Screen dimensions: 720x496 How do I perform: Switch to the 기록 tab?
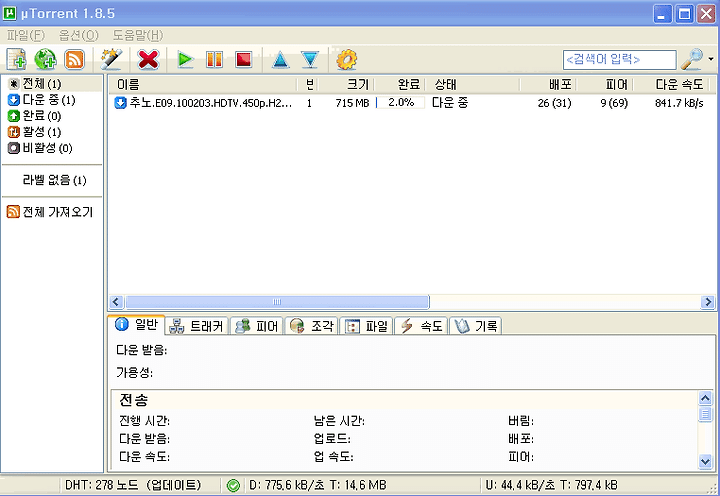pos(476,326)
